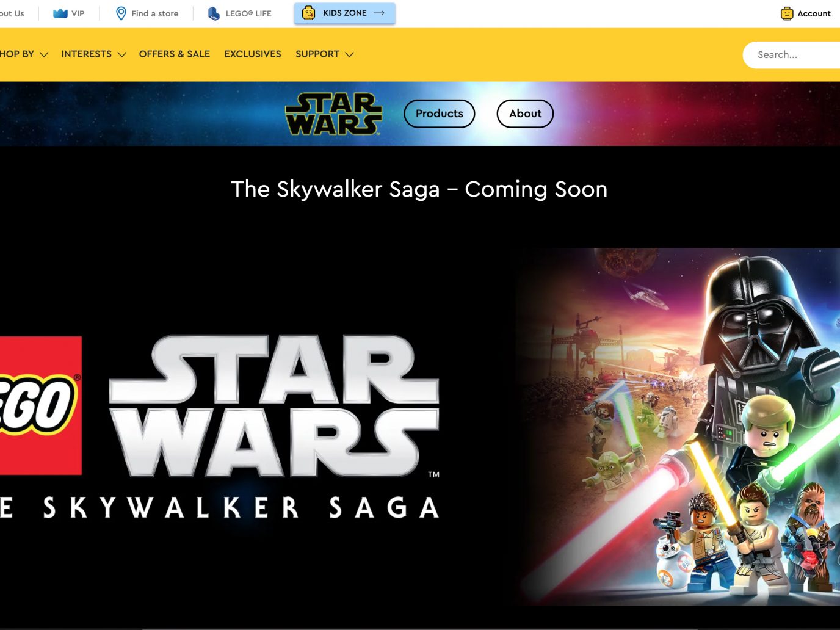Click the VIP crown icon
The image size is (840, 630).
click(60, 13)
